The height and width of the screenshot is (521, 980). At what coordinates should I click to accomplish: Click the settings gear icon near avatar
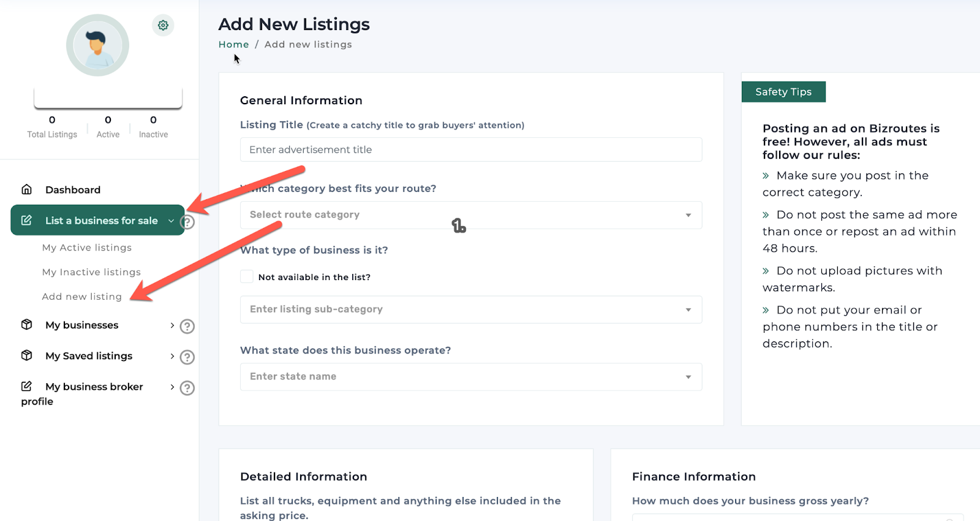coord(163,25)
